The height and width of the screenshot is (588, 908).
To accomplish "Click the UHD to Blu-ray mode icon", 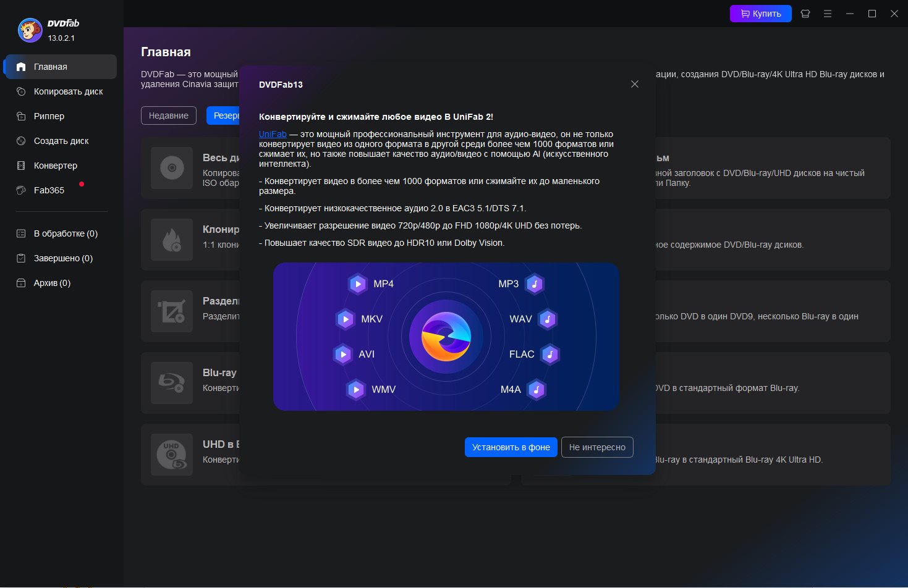I will click(172, 455).
